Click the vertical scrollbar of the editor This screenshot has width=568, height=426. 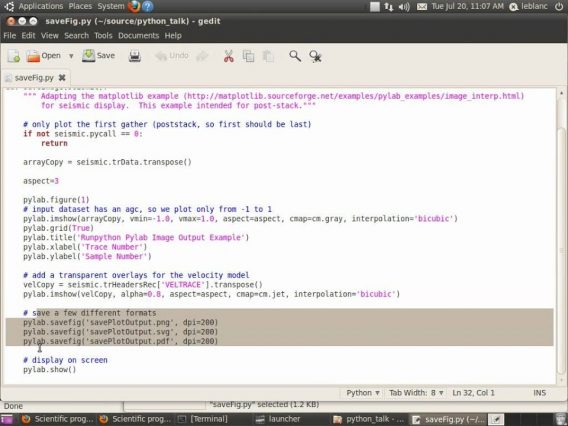[x=561, y=251]
